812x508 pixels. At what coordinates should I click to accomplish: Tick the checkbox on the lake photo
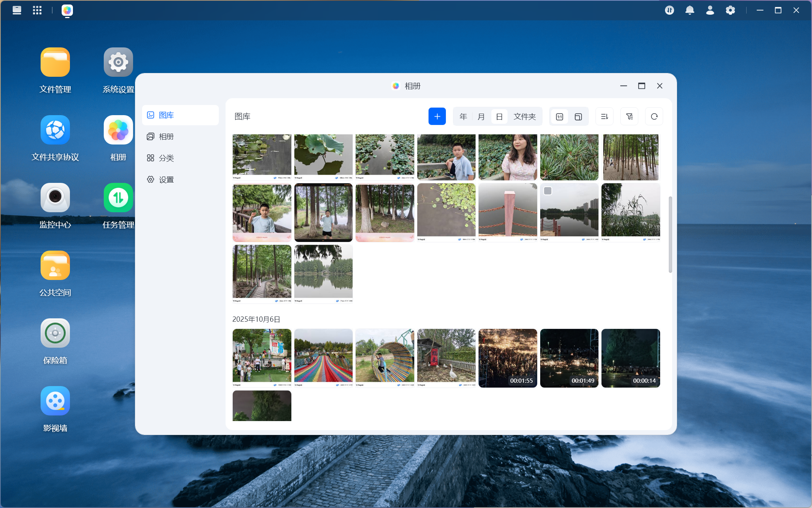pos(548,191)
